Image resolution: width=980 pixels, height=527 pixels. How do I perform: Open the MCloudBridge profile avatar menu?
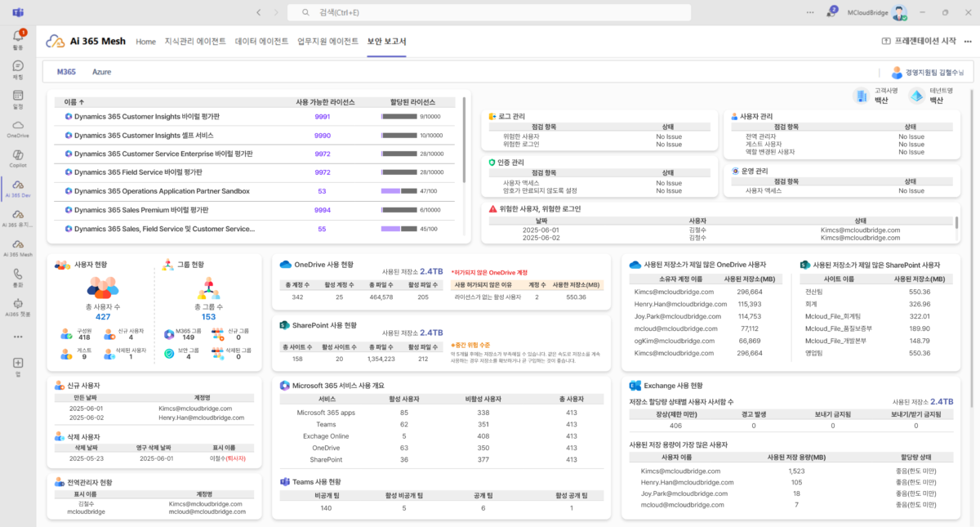pyautogui.click(x=899, y=12)
